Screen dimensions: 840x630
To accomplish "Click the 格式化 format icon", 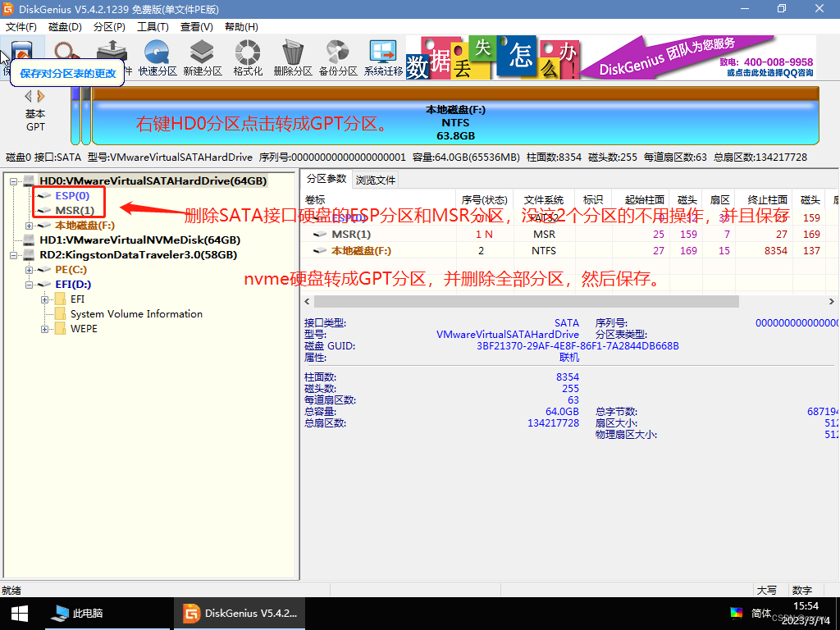I will click(x=248, y=58).
